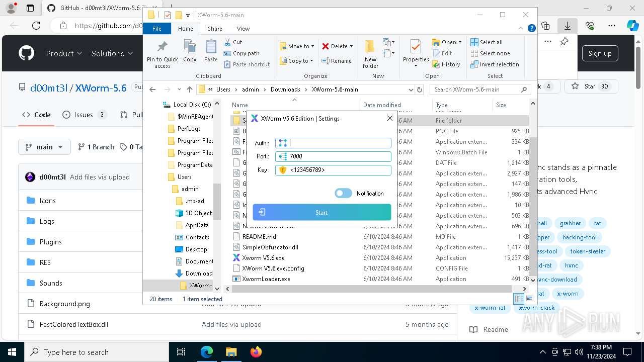Screen dimensions: 644x362
Task: Click the hacking-tool topic tag
Action: point(580,237)
